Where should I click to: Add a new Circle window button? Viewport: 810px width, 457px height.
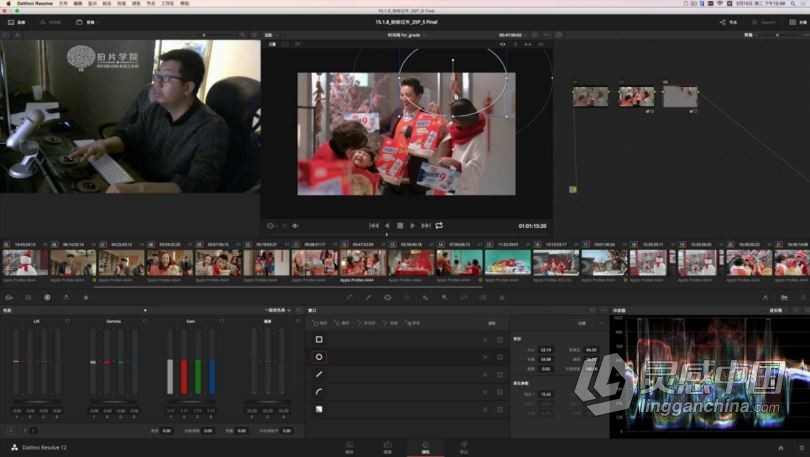(x=342, y=323)
